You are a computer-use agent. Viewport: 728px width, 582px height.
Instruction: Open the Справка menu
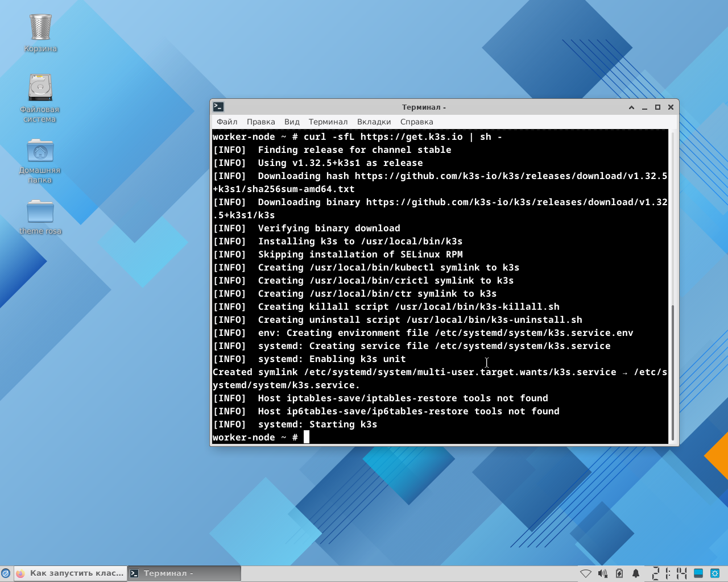416,122
